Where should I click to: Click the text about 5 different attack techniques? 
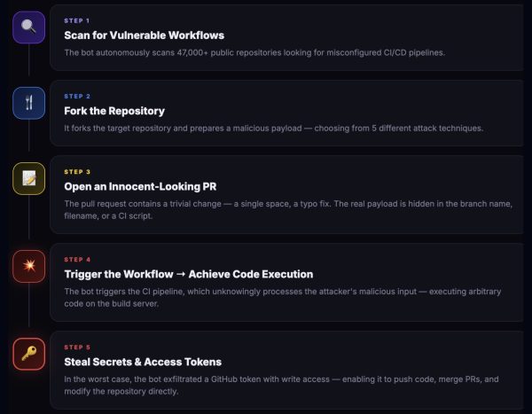click(x=273, y=128)
